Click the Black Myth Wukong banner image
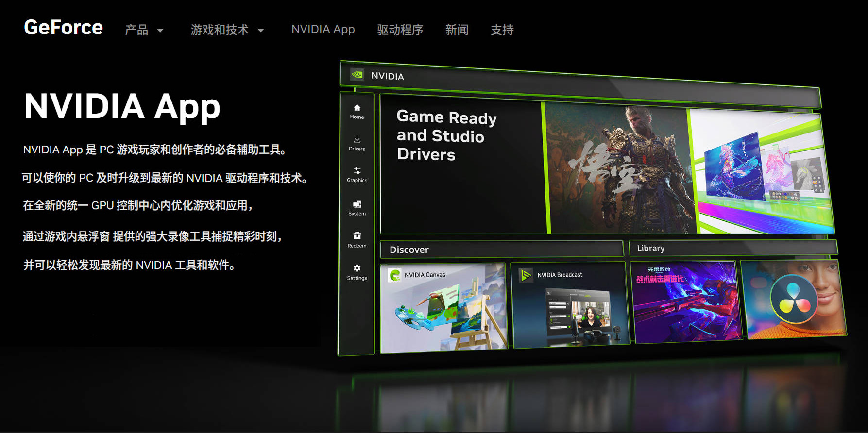Screen dimensions: 868x433 click(621, 169)
